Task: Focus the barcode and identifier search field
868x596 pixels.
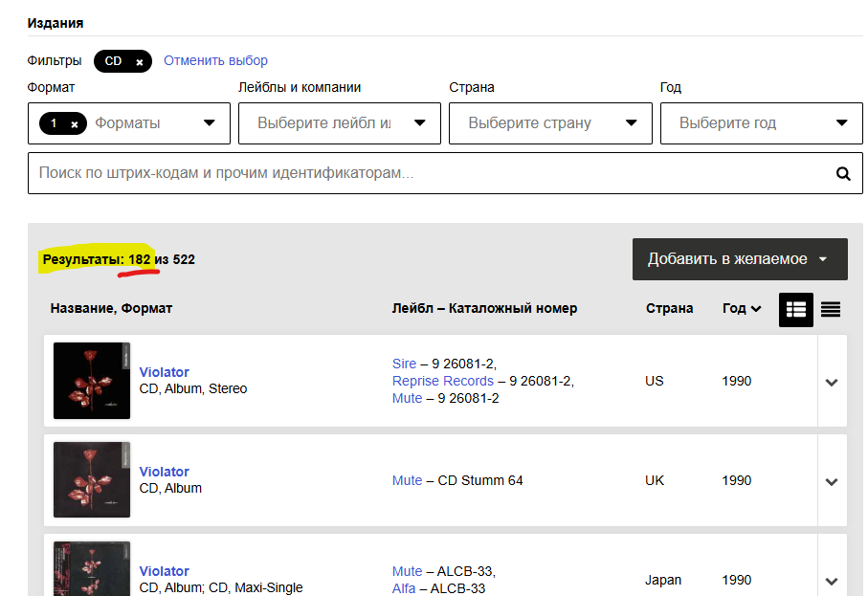Action: coord(431,173)
